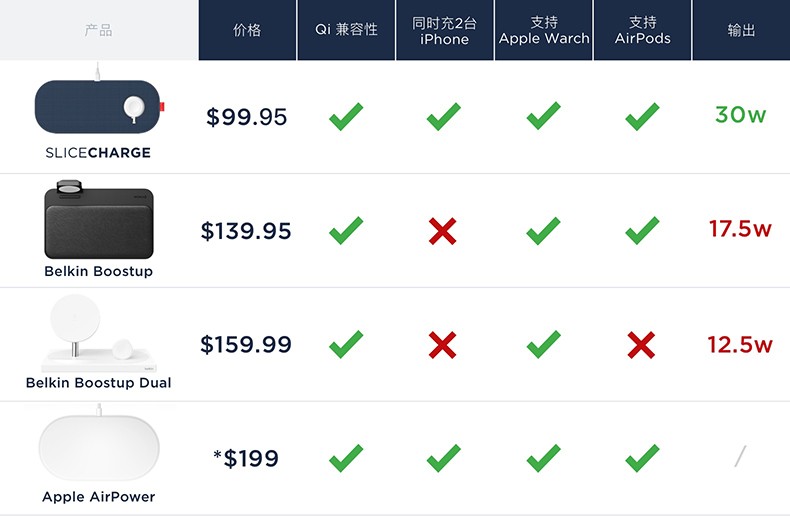Select the 价格 column header
Image resolution: width=790 pixels, height=516 pixels.
(247, 30)
